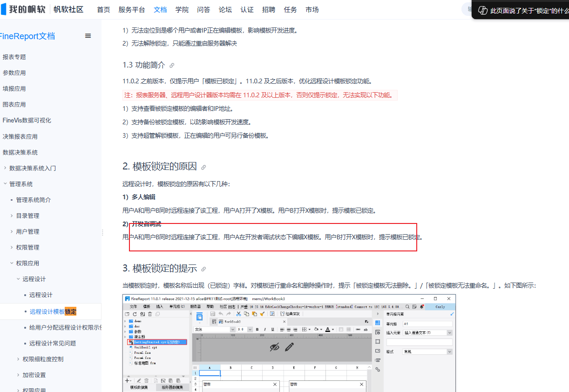Click the heading text “2. 模板锁定的原因”

pos(160,167)
